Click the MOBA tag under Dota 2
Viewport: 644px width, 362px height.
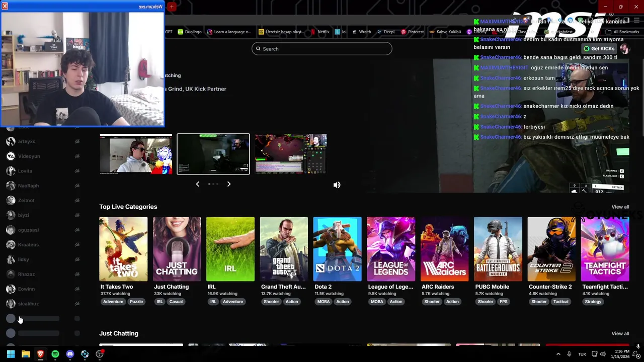pyautogui.click(x=324, y=302)
